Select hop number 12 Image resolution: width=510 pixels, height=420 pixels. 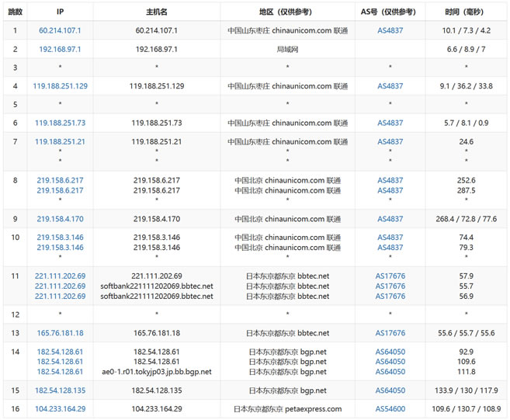pos(16,314)
